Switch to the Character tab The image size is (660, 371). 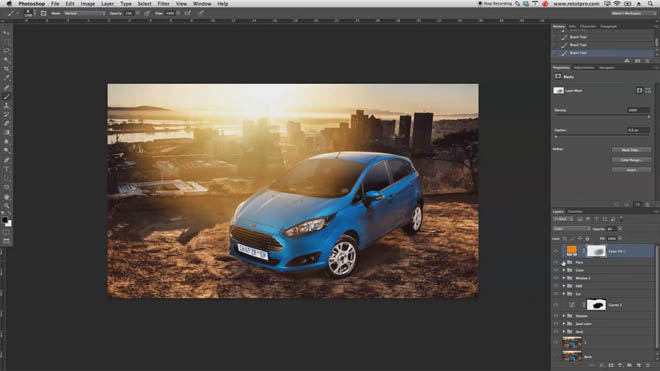pyautogui.click(x=588, y=27)
